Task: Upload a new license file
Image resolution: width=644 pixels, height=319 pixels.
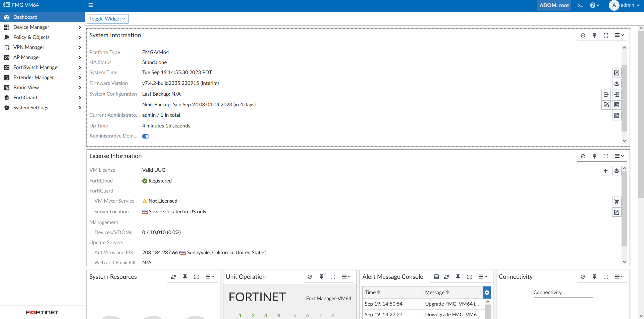Action: pos(617,170)
